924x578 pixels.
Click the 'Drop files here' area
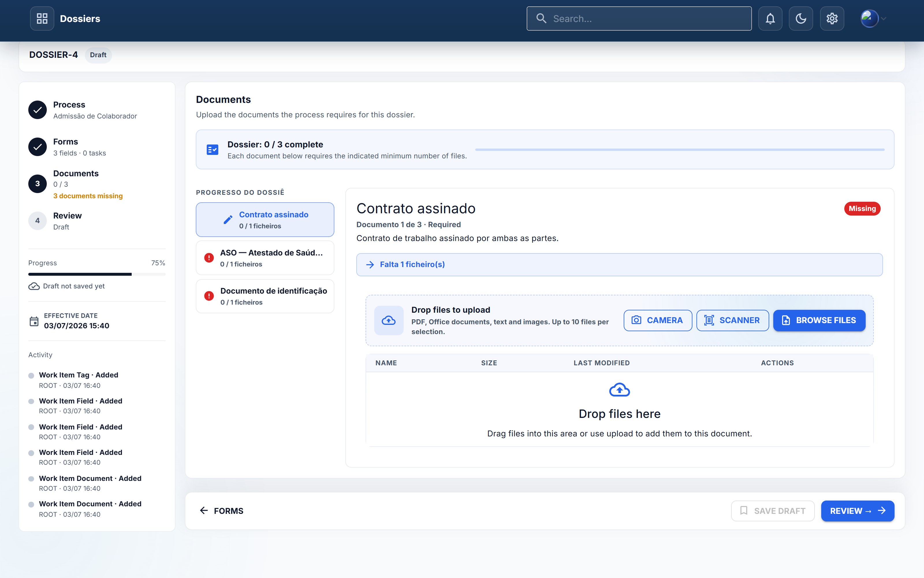(619, 409)
